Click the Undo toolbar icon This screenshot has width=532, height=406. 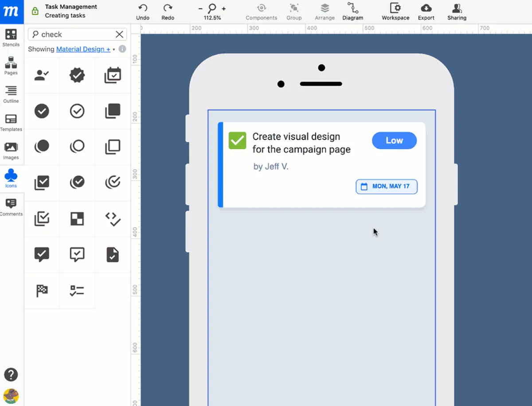[143, 8]
